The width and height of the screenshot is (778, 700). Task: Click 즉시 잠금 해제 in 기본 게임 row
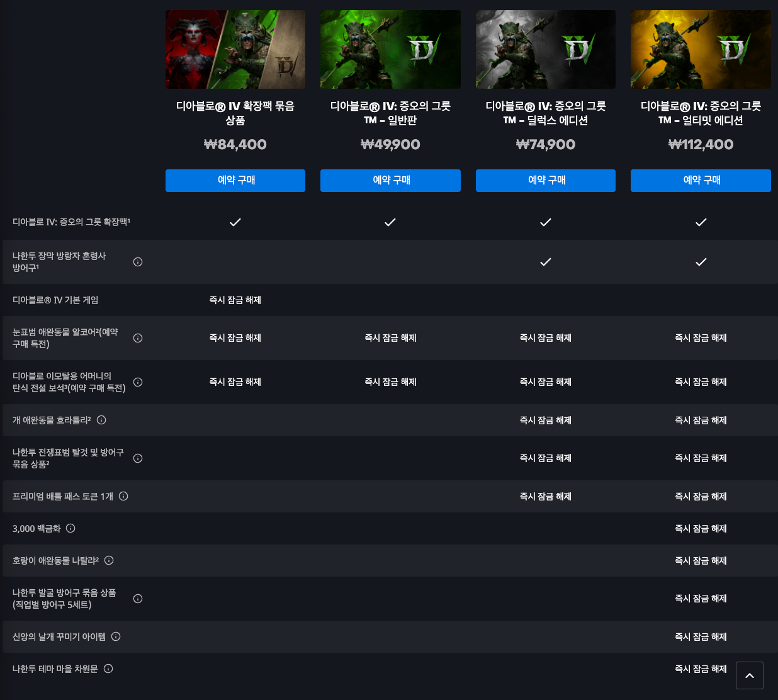point(235,300)
